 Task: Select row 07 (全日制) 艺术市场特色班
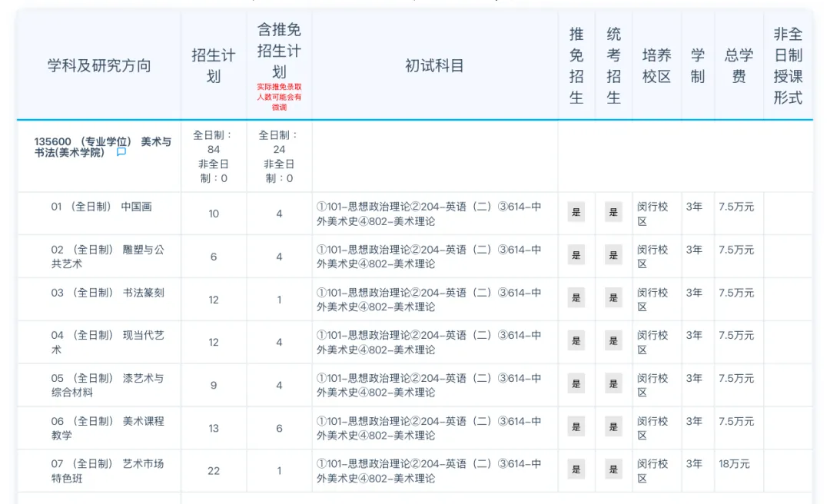[415, 471]
